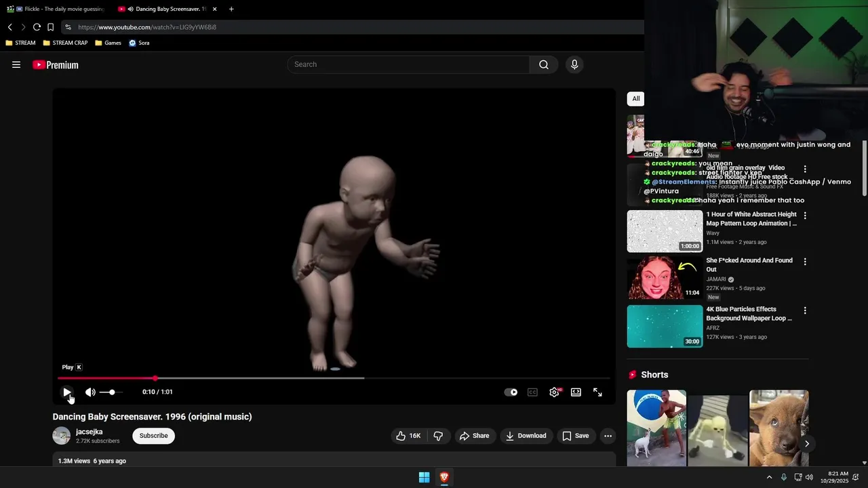Select the All filter chip
Viewport: 868px width, 488px height.
click(636, 99)
